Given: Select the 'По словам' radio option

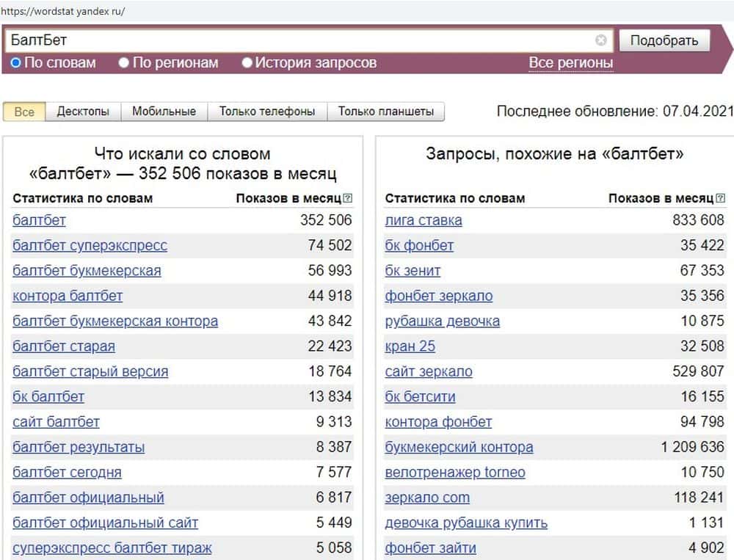Looking at the screenshot, I should pos(16,63).
